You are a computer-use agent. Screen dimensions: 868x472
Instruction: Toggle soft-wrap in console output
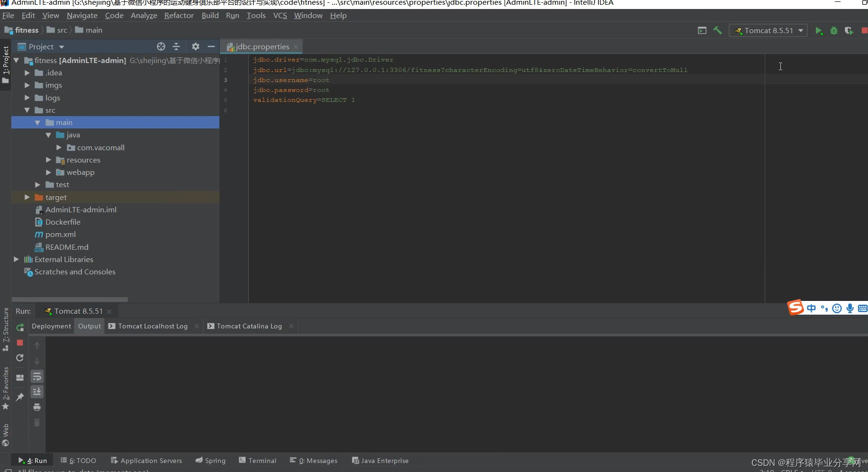[37, 377]
